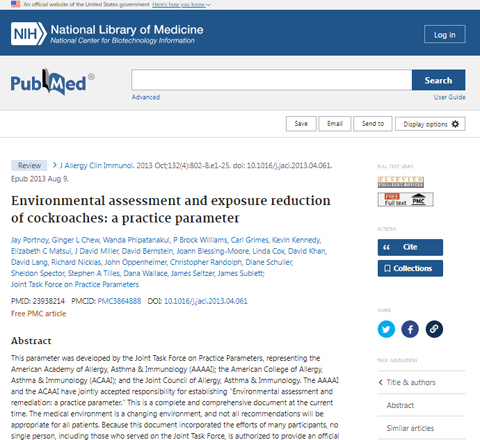Click the blue Search button
The height and width of the screenshot is (440, 480).
pyautogui.click(x=438, y=80)
